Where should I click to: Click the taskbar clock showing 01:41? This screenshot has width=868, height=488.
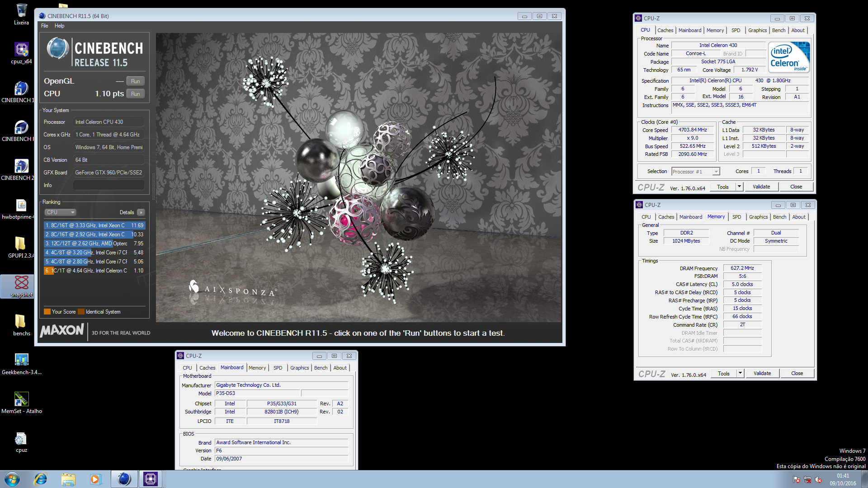click(843, 479)
